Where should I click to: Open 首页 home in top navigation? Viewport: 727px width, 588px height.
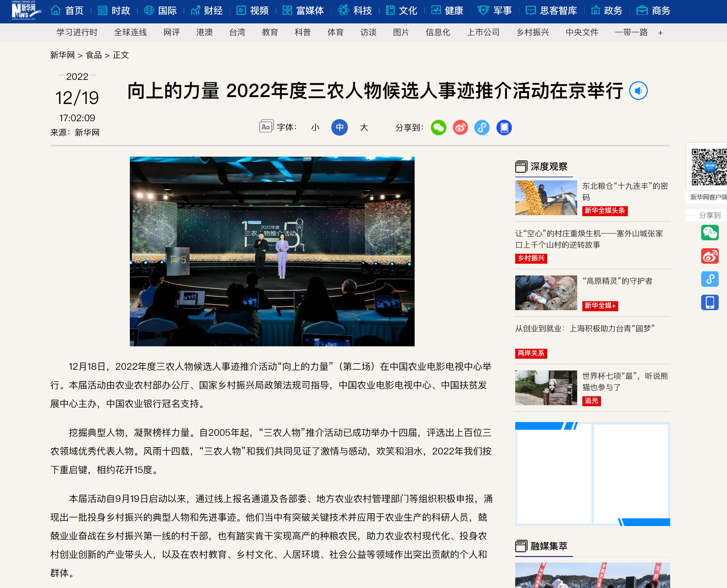pos(67,11)
